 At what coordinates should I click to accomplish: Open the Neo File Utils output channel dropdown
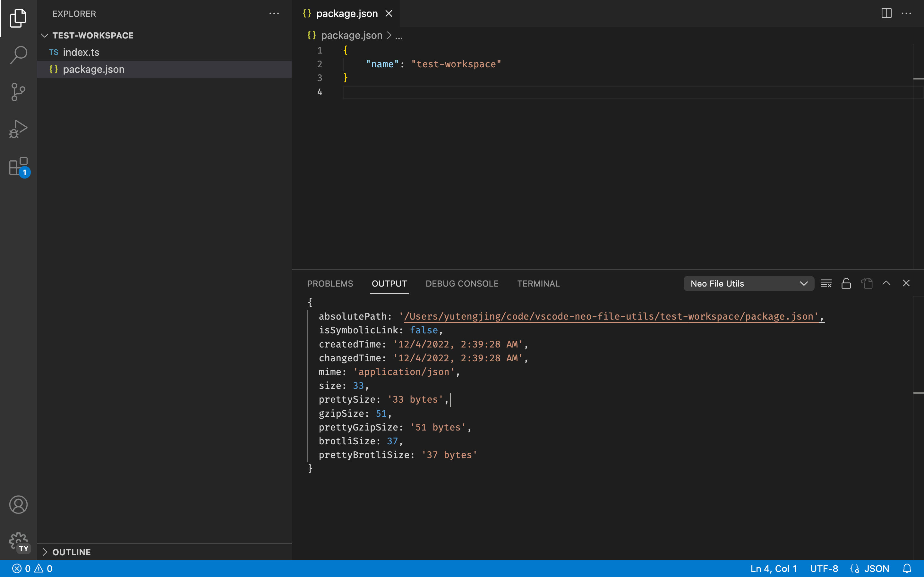tap(749, 284)
